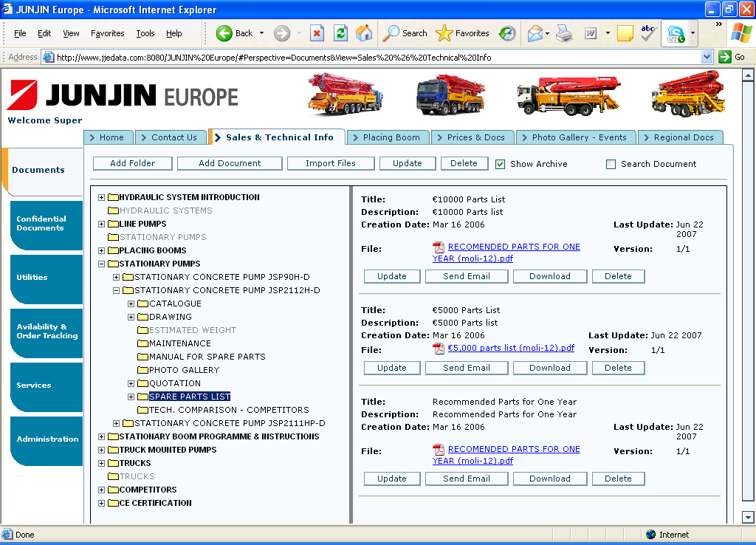Click PDF icon beside €5,000 parts list
The width and height of the screenshot is (756, 545).
pyautogui.click(x=439, y=349)
